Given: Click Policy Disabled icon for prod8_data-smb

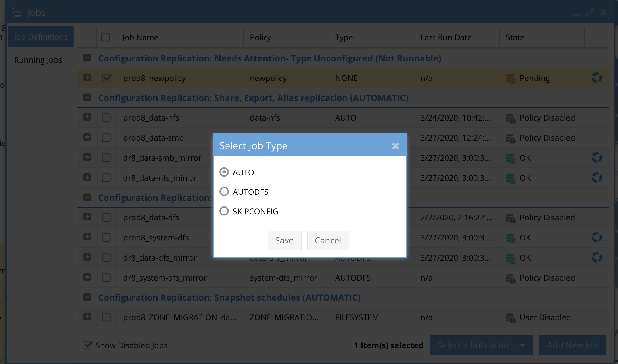Looking at the screenshot, I should 510,138.
